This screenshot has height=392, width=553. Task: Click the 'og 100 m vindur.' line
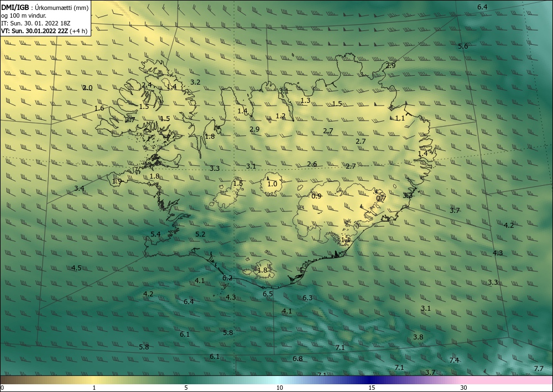(24, 15)
